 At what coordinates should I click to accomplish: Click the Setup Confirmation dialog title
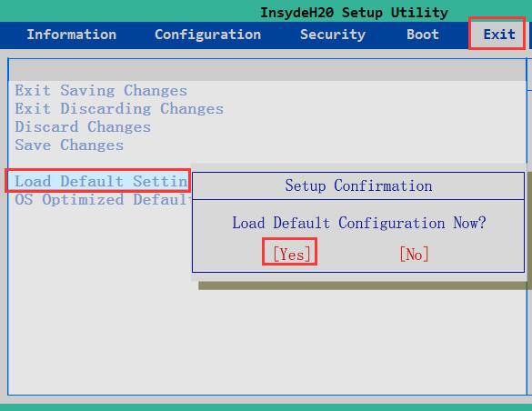click(358, 185)
